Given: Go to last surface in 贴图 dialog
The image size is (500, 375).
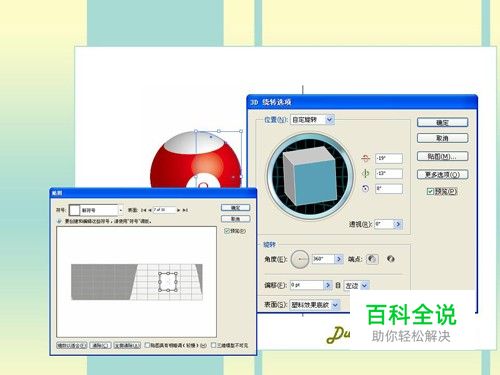Looking at the screenshot, I should 185,210.
